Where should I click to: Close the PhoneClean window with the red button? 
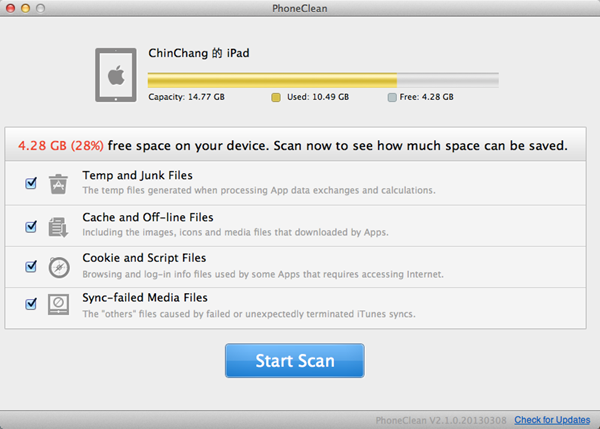(10, 8)
